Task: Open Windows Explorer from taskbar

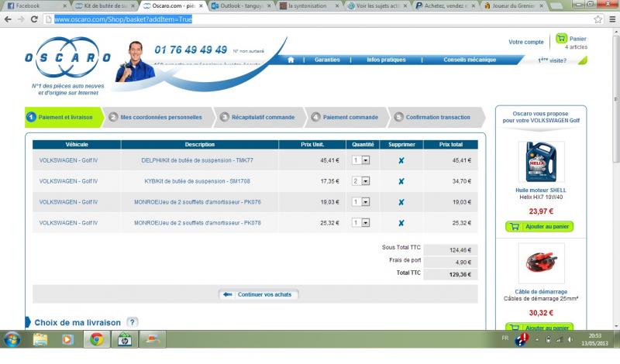Action: coord(40,339)
